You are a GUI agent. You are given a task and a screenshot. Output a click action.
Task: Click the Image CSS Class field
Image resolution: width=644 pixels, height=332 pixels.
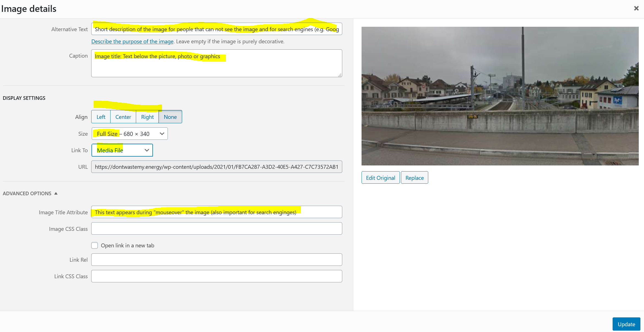point(217,229)
